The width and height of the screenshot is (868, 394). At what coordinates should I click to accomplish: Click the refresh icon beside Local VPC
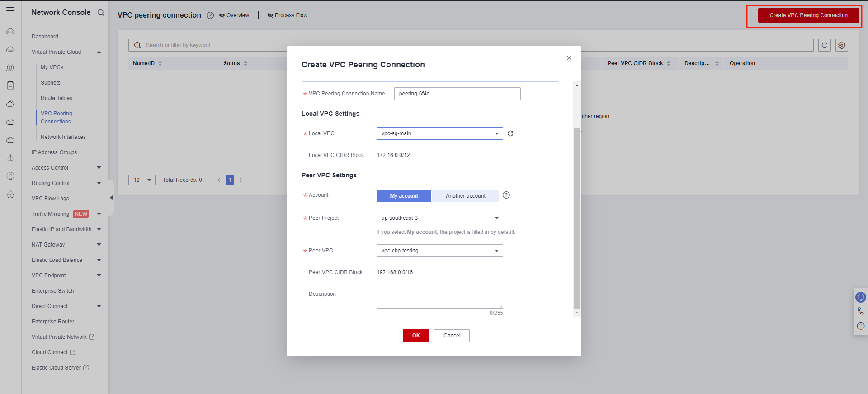point(510,133)
